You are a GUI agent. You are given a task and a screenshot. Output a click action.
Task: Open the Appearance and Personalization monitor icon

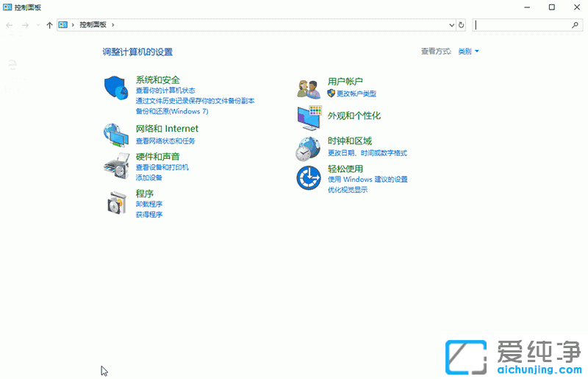point(309,116)
